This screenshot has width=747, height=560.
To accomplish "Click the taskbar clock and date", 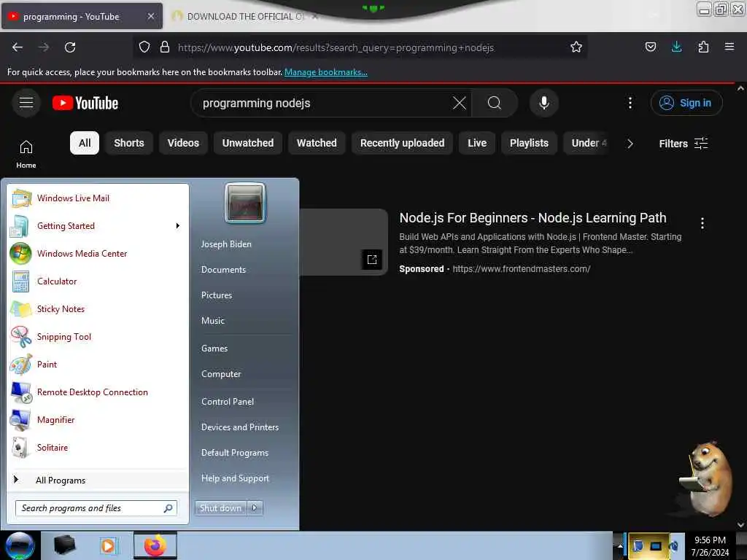I will 710,545.
